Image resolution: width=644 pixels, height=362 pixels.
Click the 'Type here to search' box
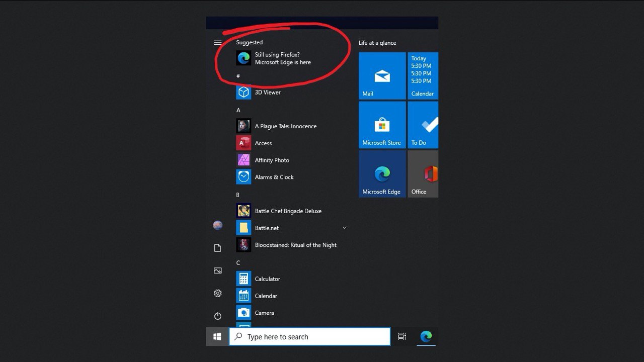[310, 337]
